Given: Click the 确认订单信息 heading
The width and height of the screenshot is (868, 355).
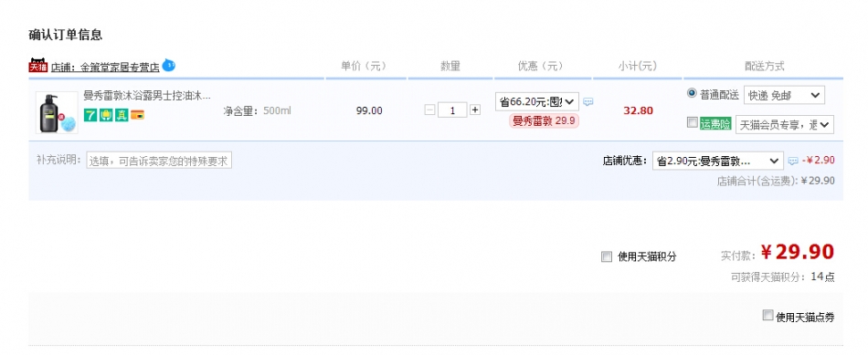Looking at the screenshot, I should tap(65, 35).
